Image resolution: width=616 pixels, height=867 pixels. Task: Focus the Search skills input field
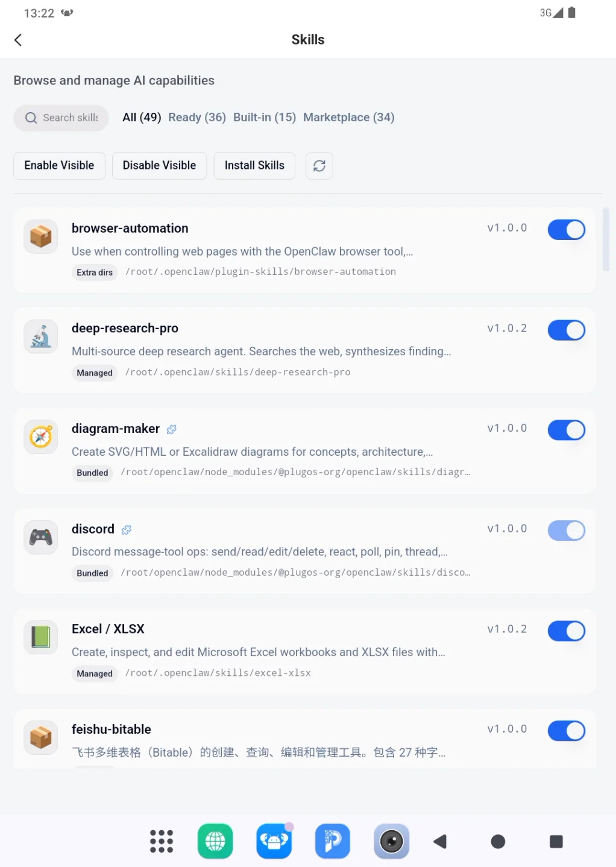[61, 118]
